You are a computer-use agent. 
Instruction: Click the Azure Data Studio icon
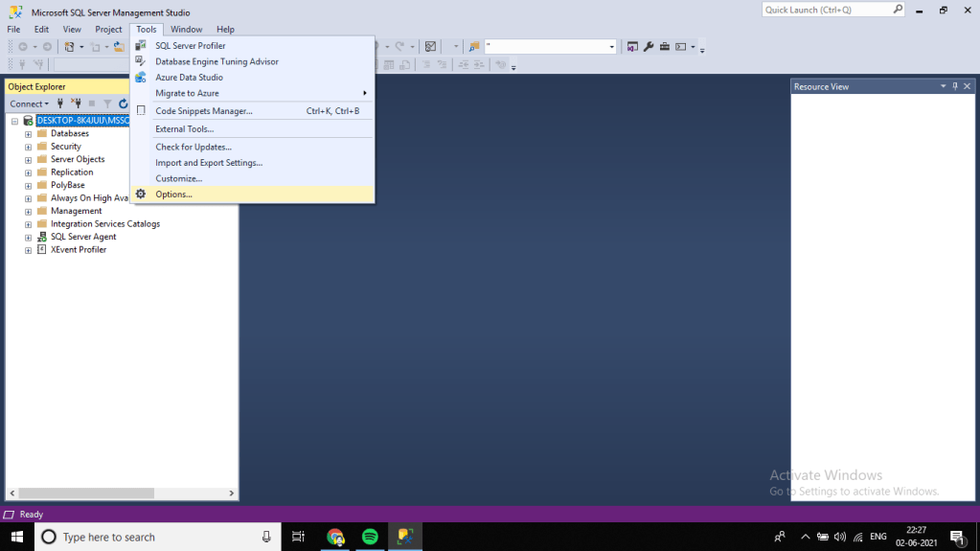click(x=141, y=78)
